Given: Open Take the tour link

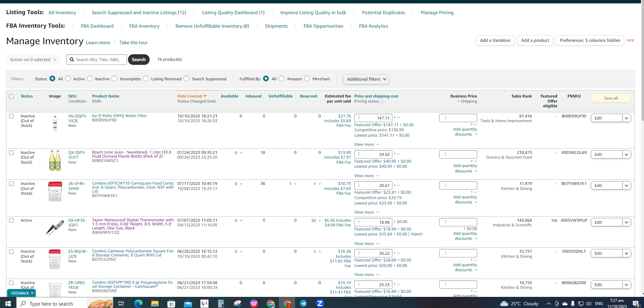Looking at the screenshot, I should tap(134, 43).
